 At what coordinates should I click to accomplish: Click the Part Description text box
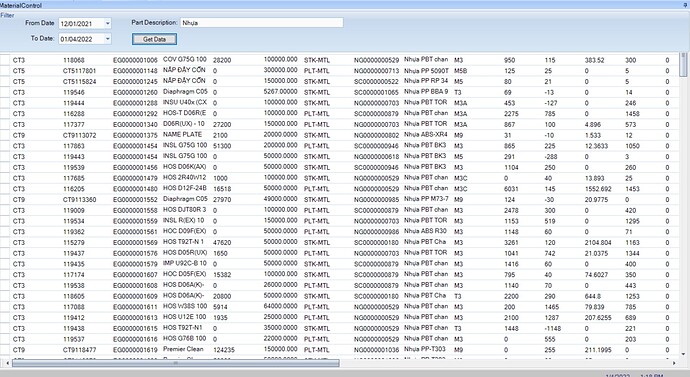coord(261,23)
